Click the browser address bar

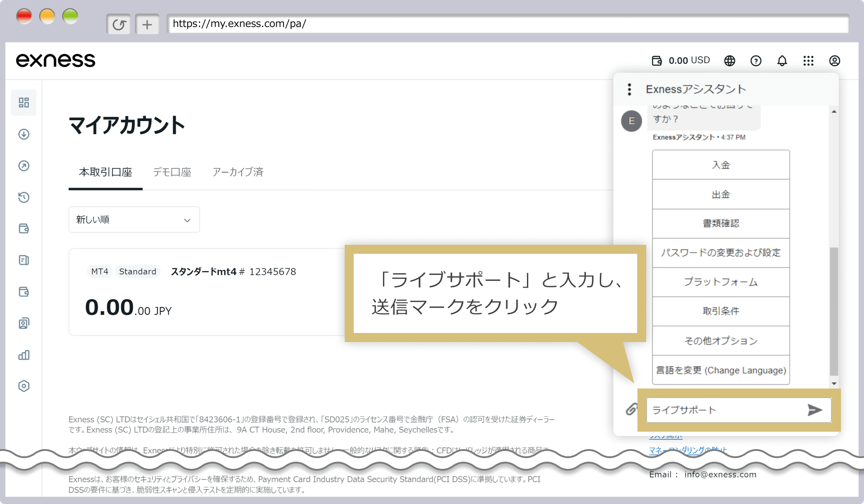pyautogui.click(x=508, y=24)
